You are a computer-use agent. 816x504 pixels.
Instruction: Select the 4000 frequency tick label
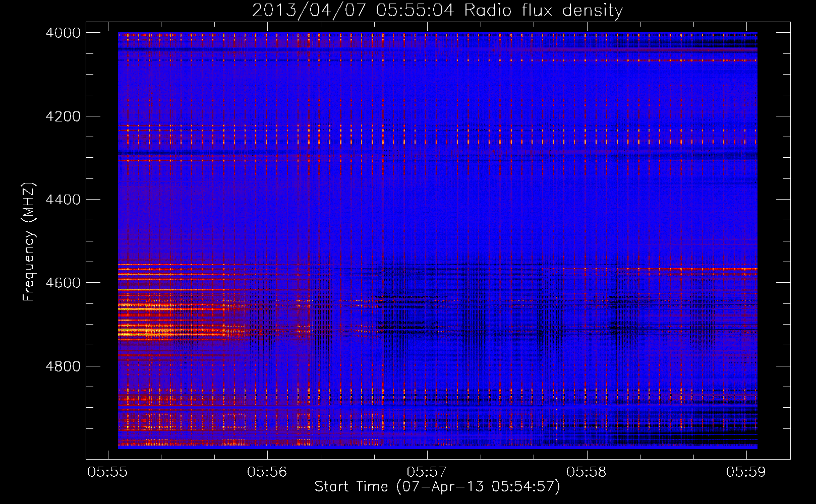[63, 33]
